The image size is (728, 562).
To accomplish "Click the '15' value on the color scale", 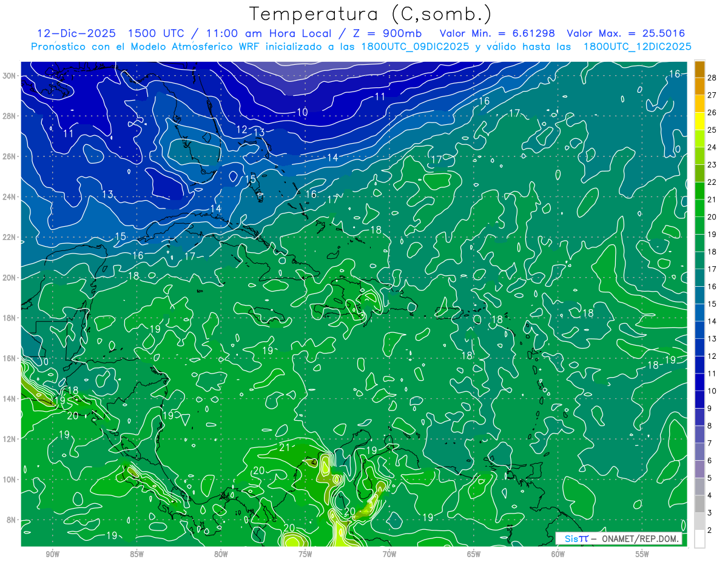I will [712, 304].
